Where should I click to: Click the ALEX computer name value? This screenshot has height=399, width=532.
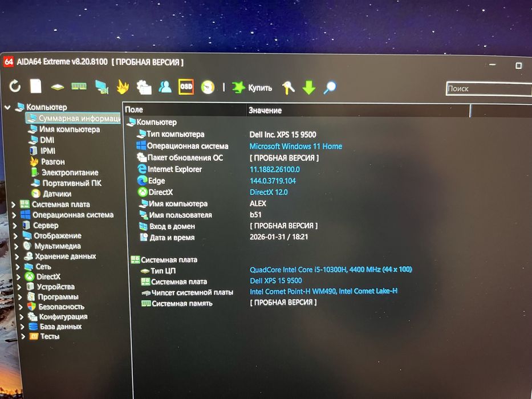(x=258, y=203)
